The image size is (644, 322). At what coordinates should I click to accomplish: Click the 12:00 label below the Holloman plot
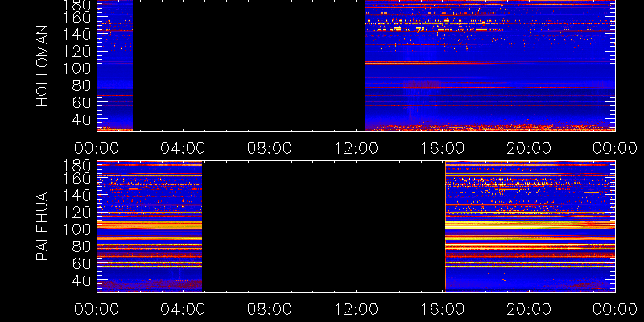[x=356, y=148]
